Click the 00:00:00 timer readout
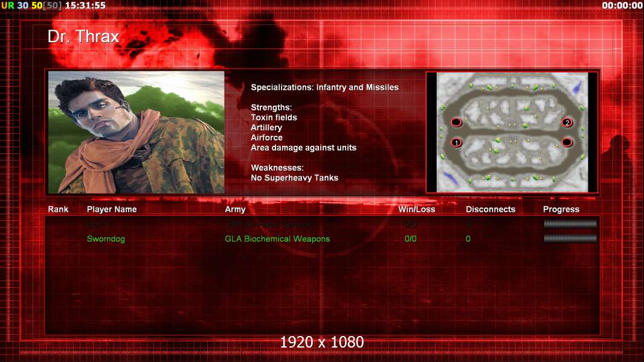 [x=622, y=5]
